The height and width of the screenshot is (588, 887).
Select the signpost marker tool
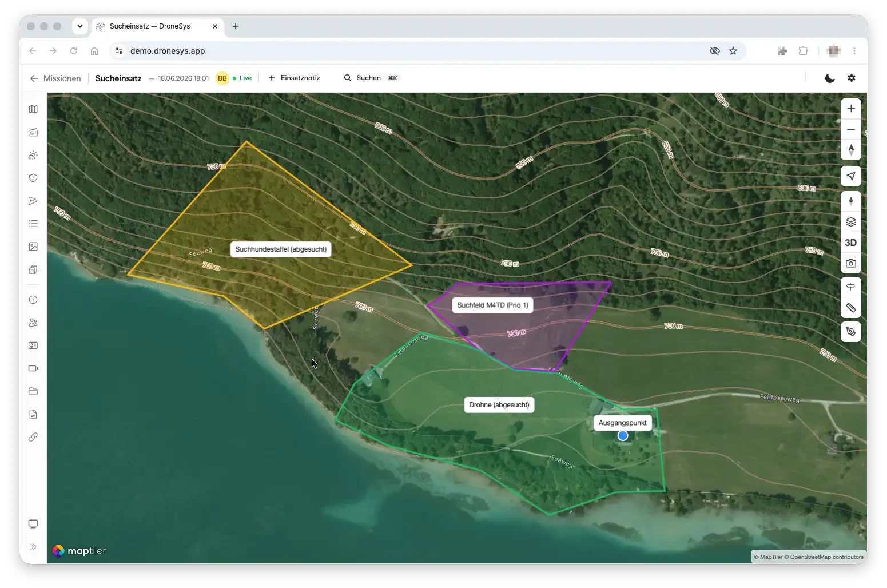pyautogui.click(x=851, y=287)
